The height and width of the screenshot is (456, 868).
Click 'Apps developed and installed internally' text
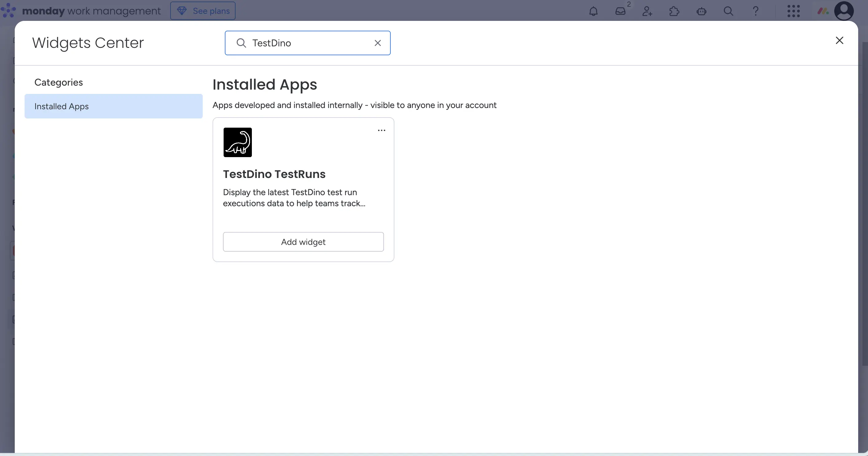[x=354, y=105]
